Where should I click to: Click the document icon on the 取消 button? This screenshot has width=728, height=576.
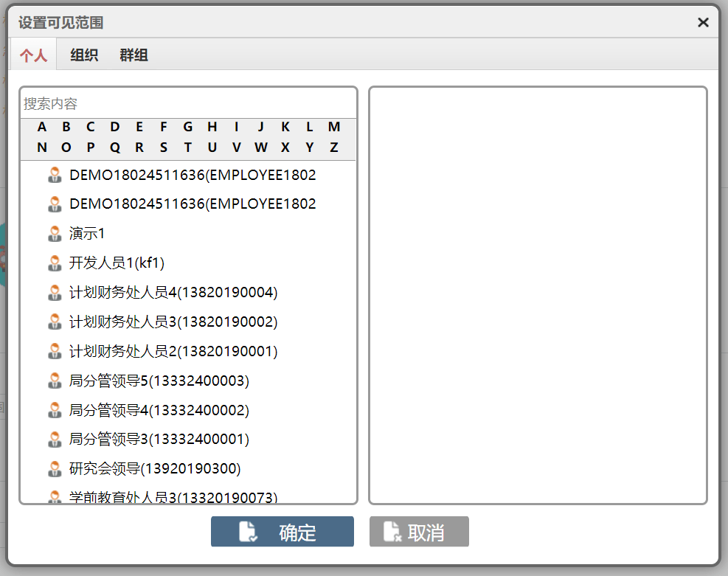[392, 532]
